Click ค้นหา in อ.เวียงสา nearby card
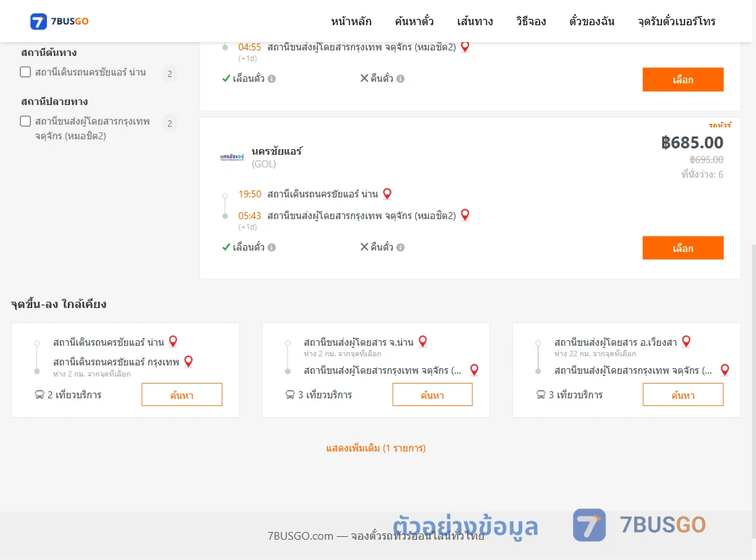This screenshot has height=560, width=756. tap(682, 395)
